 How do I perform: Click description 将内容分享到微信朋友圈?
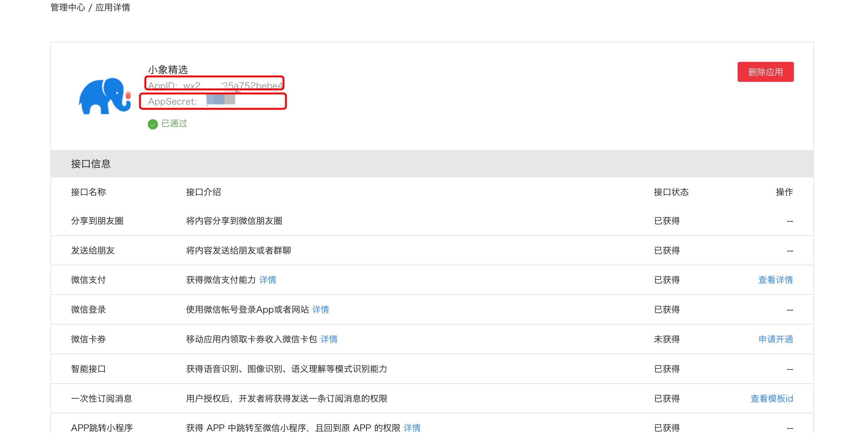234,221
